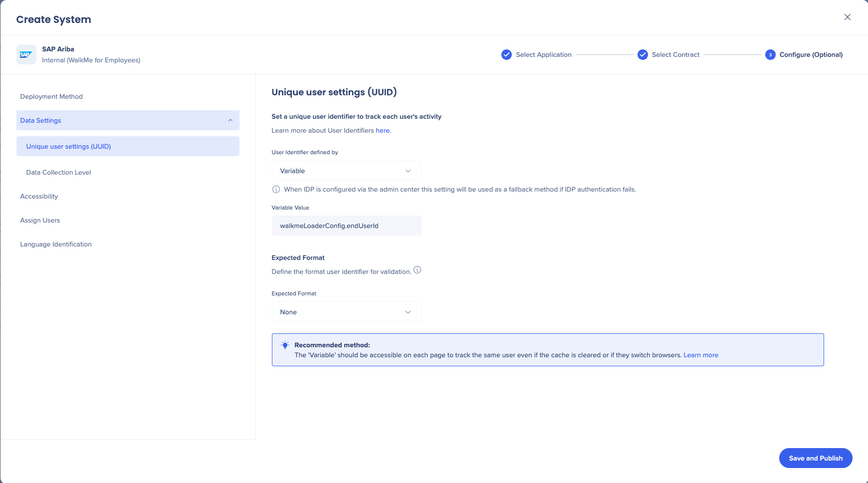Close the Create System dialog
Screen dimensions: 868x483
point(847,17)
